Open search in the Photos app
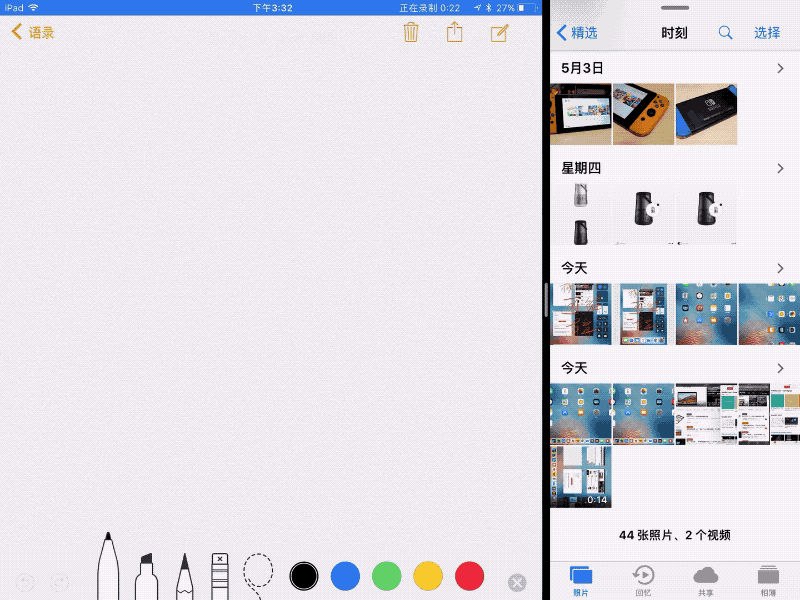The width and height of the screenshot is (800, 600). tap(726, 32)
